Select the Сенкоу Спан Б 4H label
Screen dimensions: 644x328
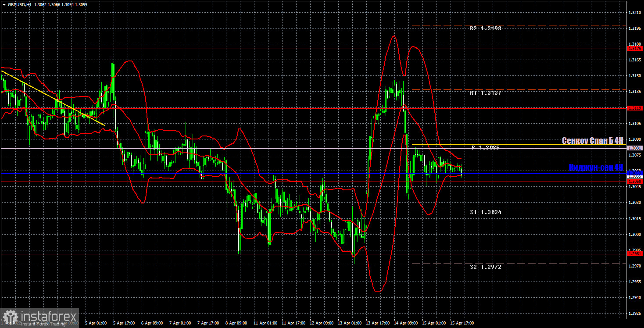coord(593,141)
